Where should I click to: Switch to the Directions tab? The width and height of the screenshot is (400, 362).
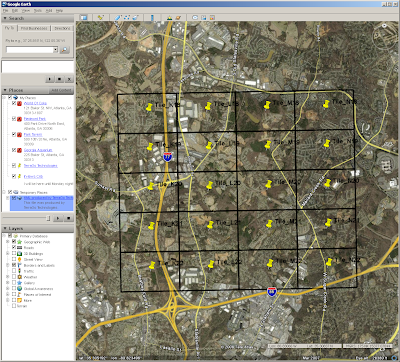tap(62, 29)
